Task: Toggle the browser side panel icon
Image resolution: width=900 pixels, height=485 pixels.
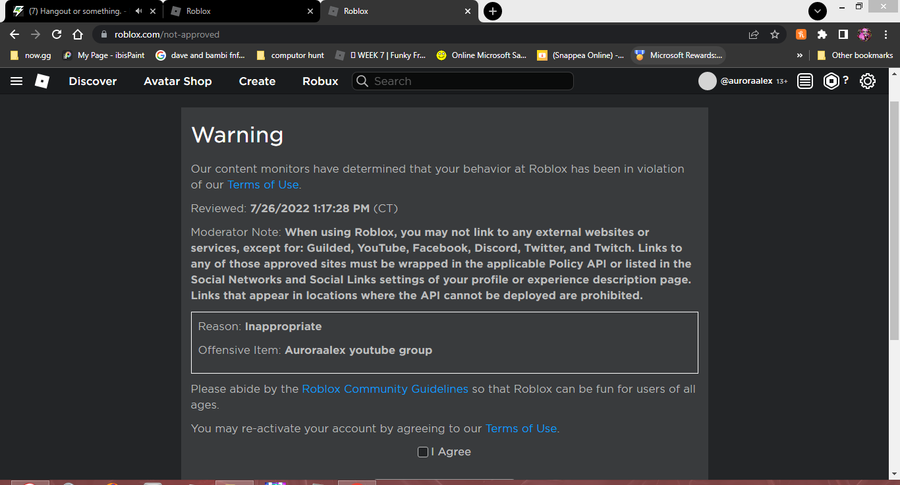Action: (x=843, y=34)
